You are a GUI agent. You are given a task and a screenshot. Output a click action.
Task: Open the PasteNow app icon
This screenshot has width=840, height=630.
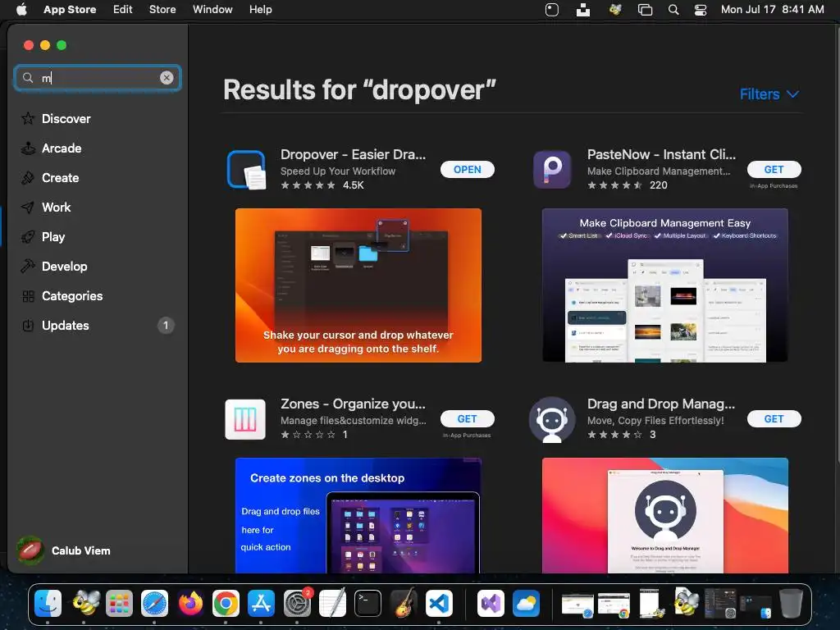[552, 170]
